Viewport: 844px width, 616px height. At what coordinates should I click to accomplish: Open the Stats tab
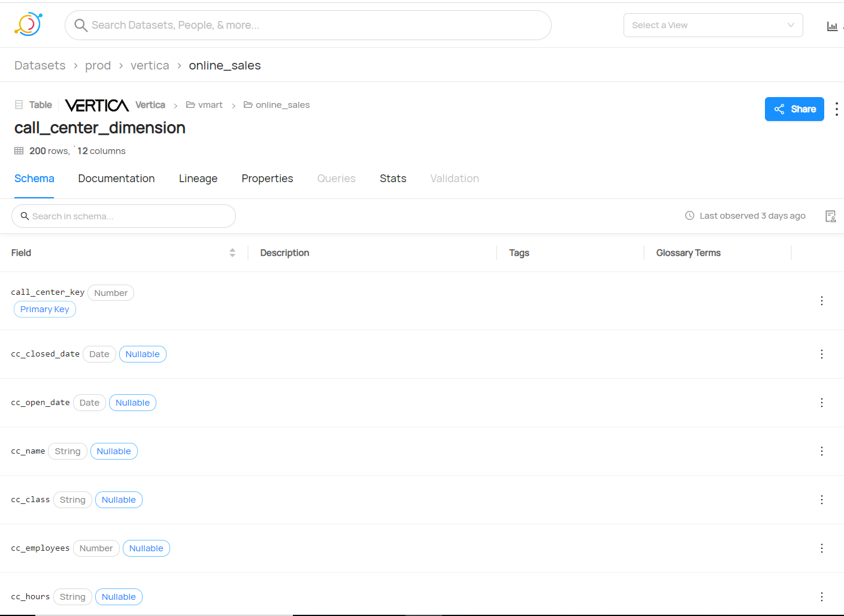pos(393,179)
